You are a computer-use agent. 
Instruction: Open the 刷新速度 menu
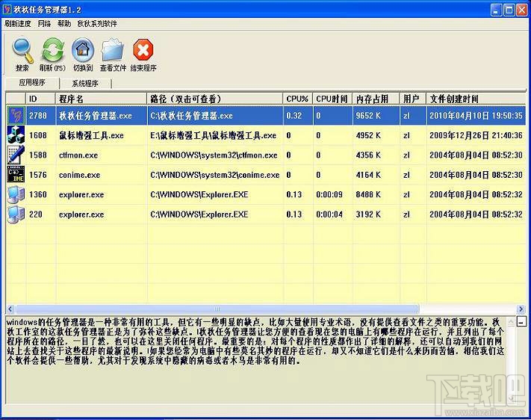[x=18, y=24]
